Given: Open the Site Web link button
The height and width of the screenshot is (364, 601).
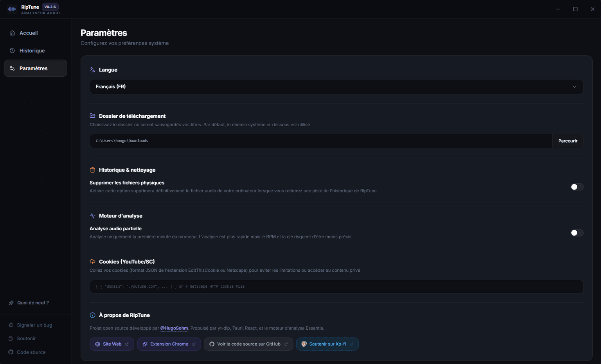Looking at the screenshot, I should point(112,344).
